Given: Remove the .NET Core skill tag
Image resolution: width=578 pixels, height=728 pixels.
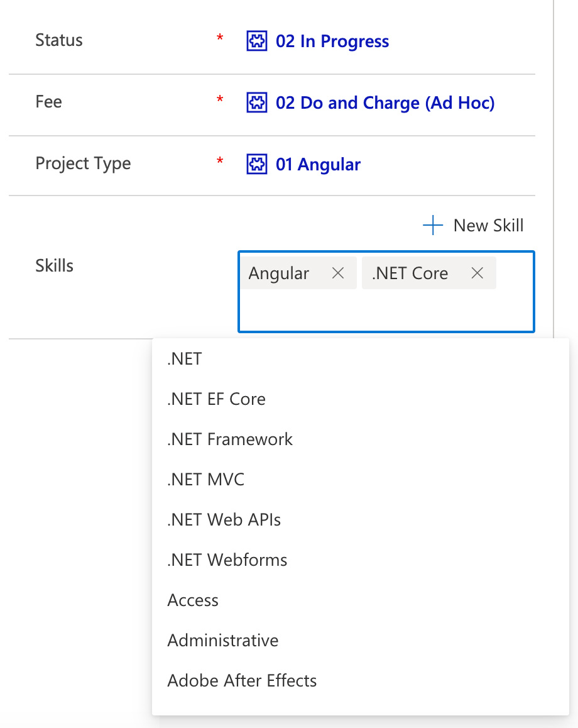Looking at the screenshot, I should 477,273.
